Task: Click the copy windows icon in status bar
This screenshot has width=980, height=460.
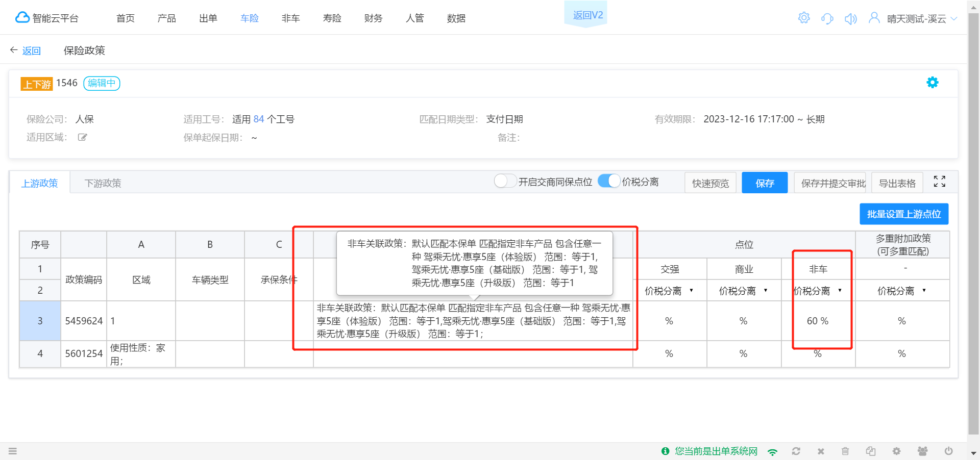Action: (x=871, y=451)
